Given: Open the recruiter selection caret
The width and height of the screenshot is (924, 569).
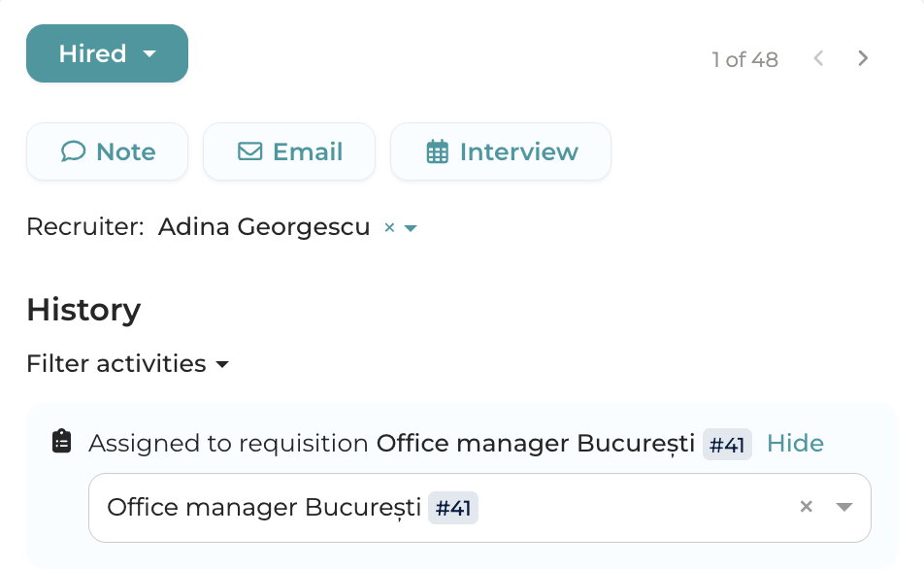Looking at the screenshot, I should tap(411, 228).
